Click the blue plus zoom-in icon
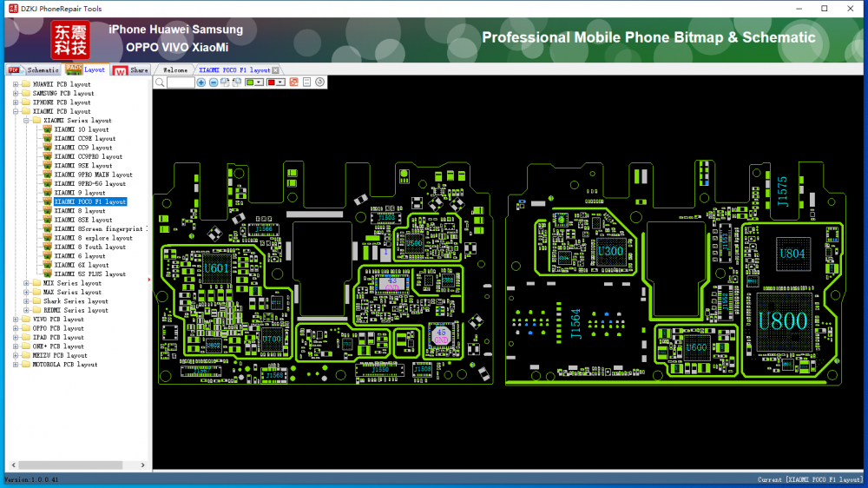Screen dimensions: 868x488 (x=201, y=82)
